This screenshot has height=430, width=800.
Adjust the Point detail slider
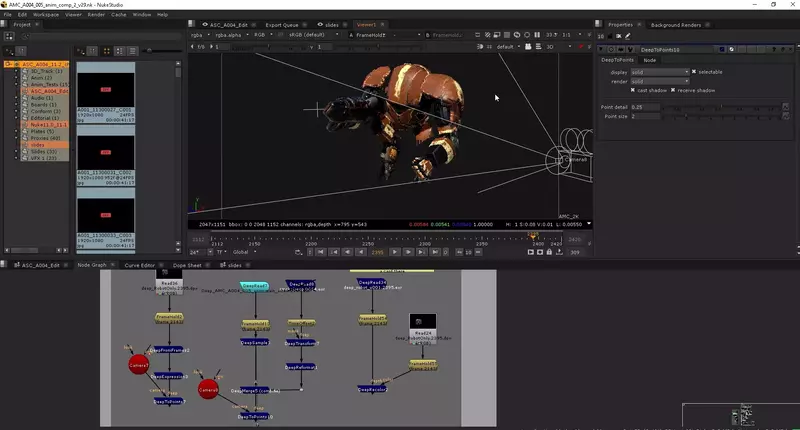pyautogui.click(x=721, y=107)
